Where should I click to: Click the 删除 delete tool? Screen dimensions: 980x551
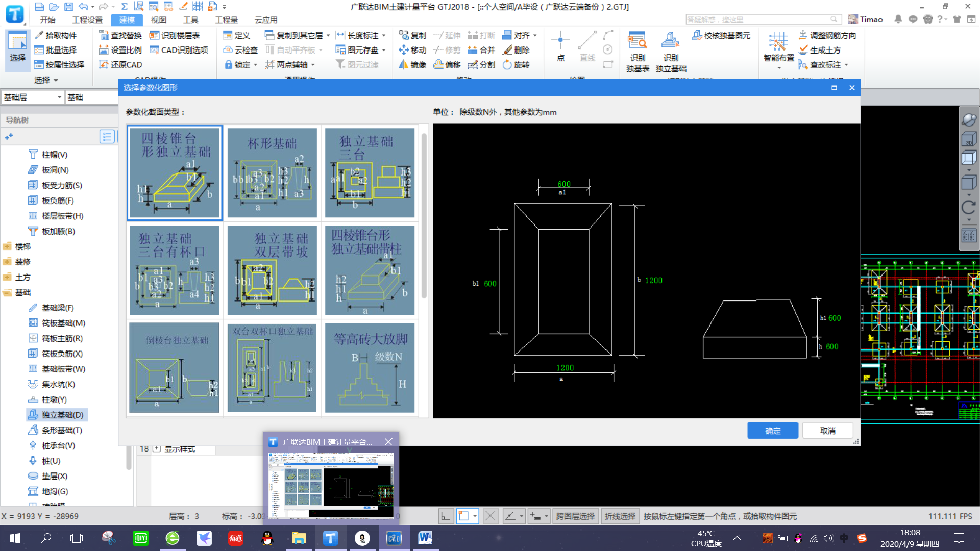(x=516, y=50)
